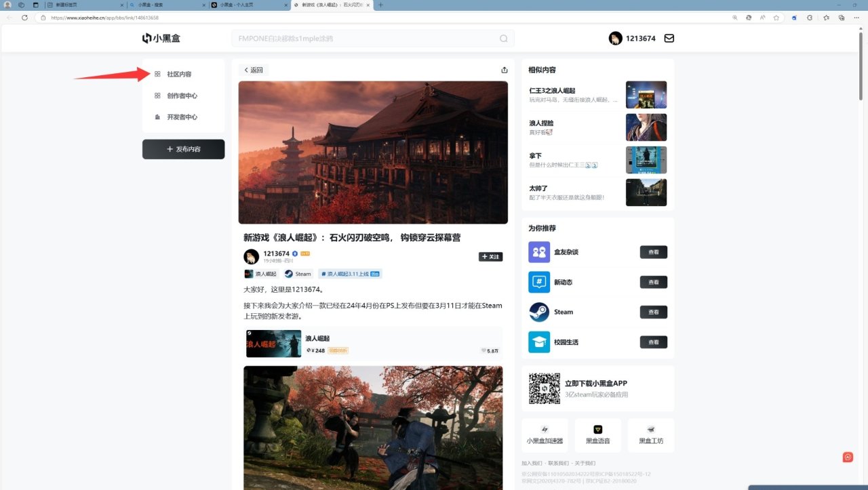Click the heart icon on the game card
This screenshot has width=868, height=490.
click(484, 351)
